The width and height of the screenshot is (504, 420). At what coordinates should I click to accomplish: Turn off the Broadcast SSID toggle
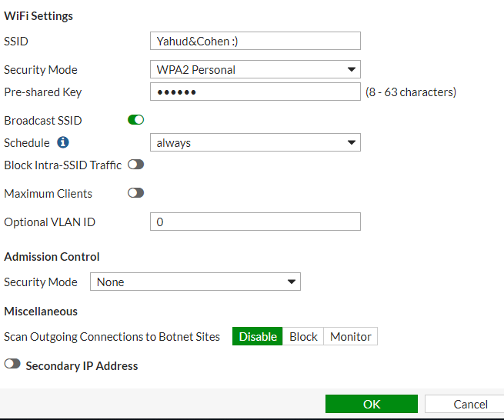pyautogui.click(x=135, y=120)
